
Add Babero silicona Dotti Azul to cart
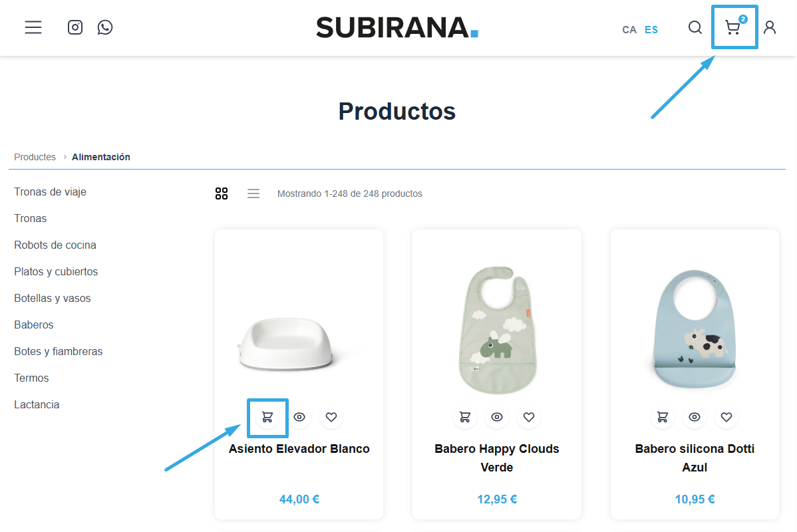663,417
